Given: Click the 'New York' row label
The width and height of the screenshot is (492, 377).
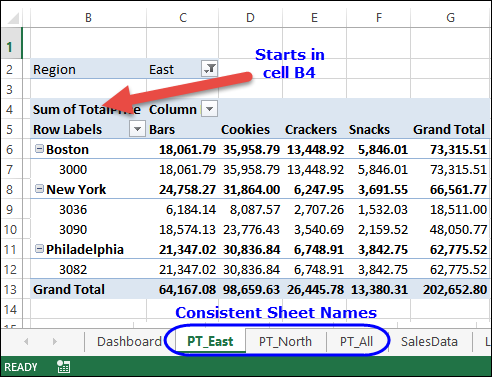Looking at the screenshot, I should pos(76,189).
